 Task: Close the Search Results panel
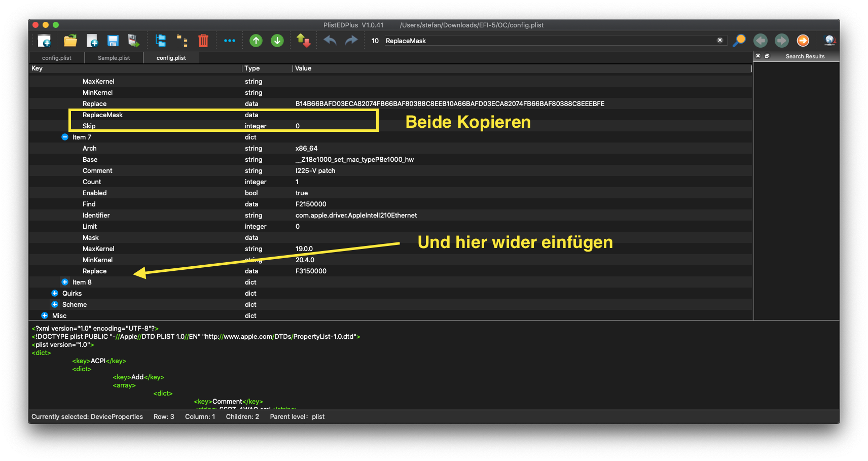(758, 56)
